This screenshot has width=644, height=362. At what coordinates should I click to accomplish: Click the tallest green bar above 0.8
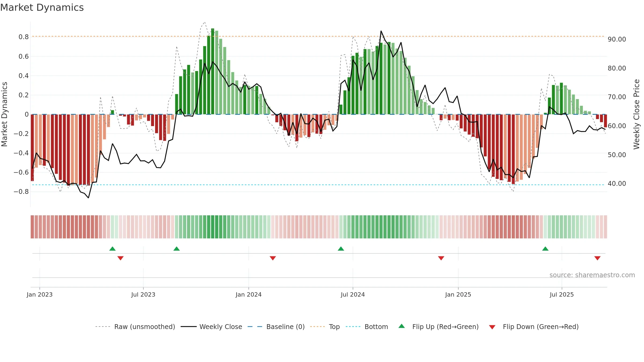213,71
